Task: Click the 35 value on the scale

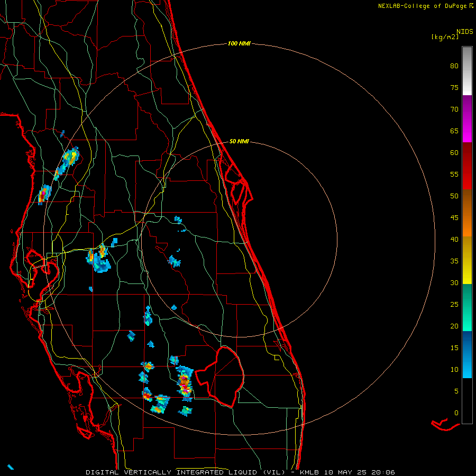Action: click(454, 261)
